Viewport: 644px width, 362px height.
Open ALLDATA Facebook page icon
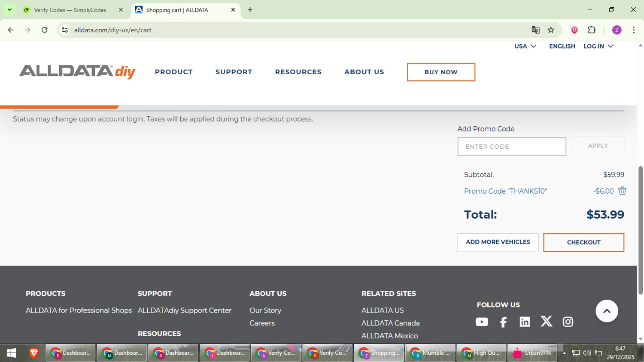point(503,322)
